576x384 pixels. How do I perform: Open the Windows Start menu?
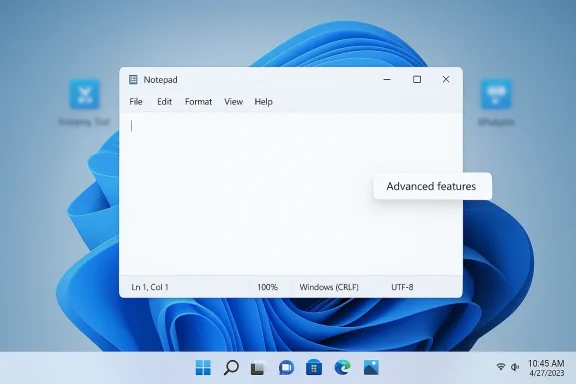point(203,367)
